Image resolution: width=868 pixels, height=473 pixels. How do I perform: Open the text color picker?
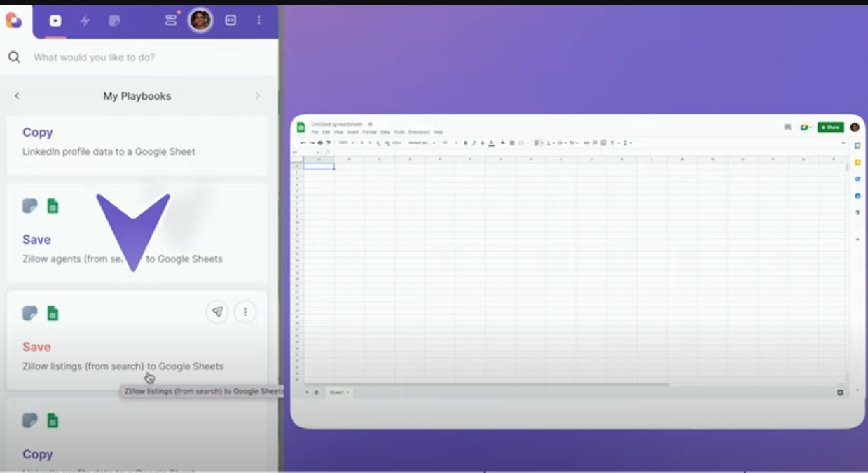pyautogui.click(x=492, y=143)
